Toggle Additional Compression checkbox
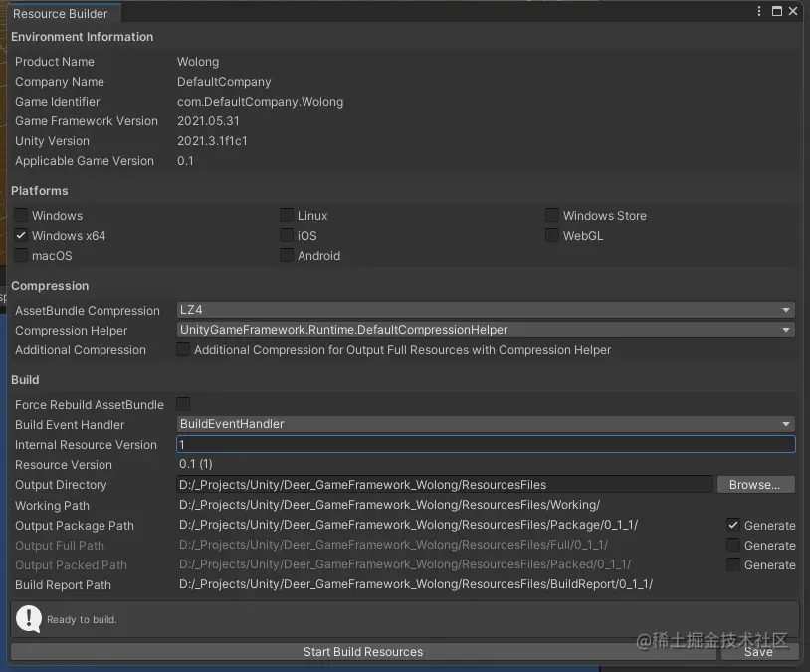The width and height of the screenshot is (810, 672). tap(183, 350)
